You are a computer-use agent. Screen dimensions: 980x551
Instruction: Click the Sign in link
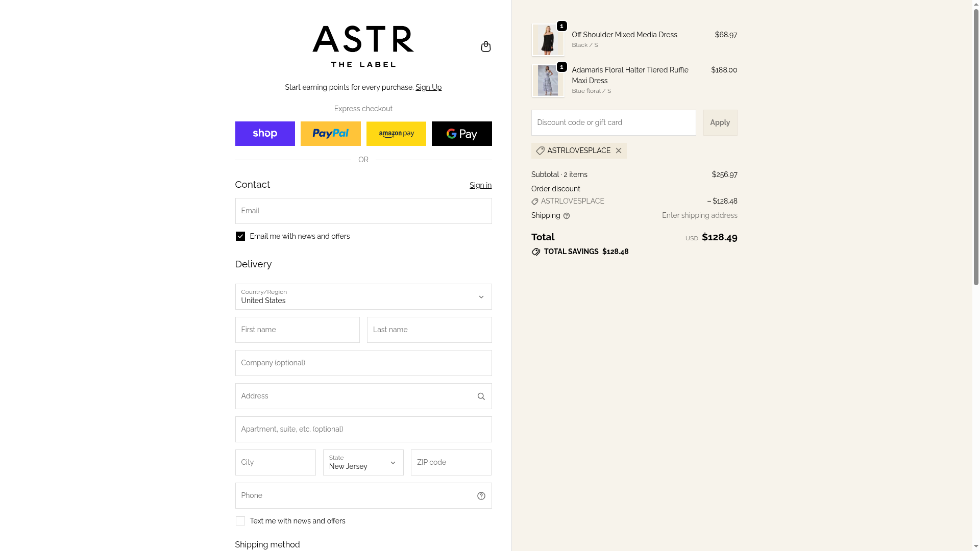480,185
